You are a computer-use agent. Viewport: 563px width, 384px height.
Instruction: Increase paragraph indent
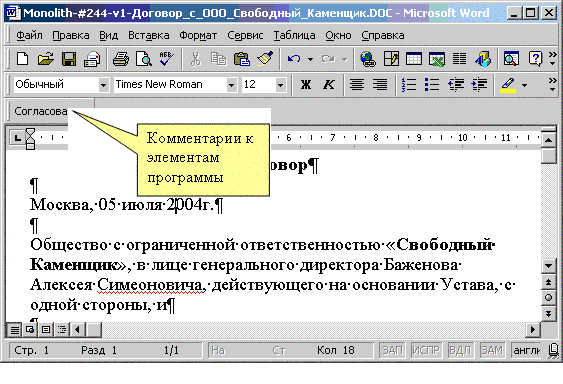click(x=479, y=85)
